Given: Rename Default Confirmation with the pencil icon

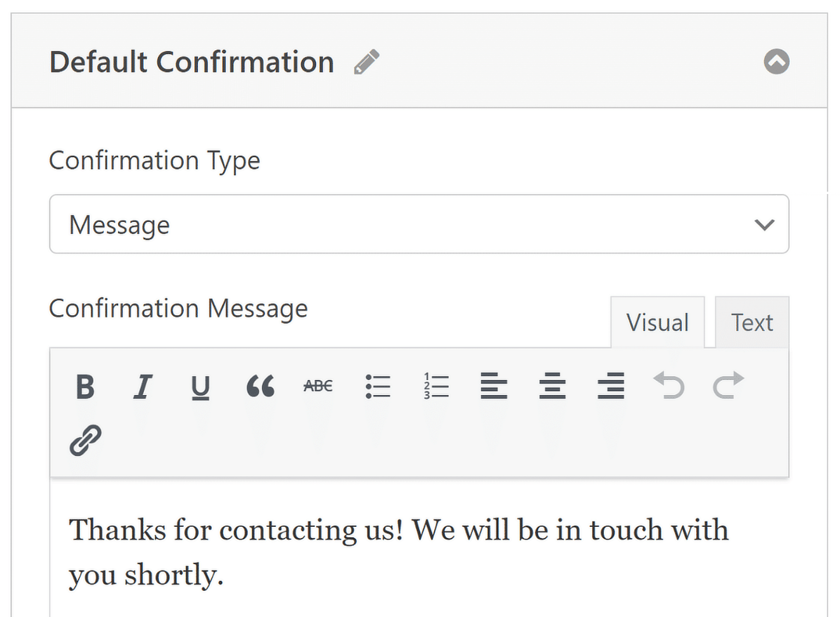Looking at the screenshot, I should pyautogui.click(x=366, y=62).
